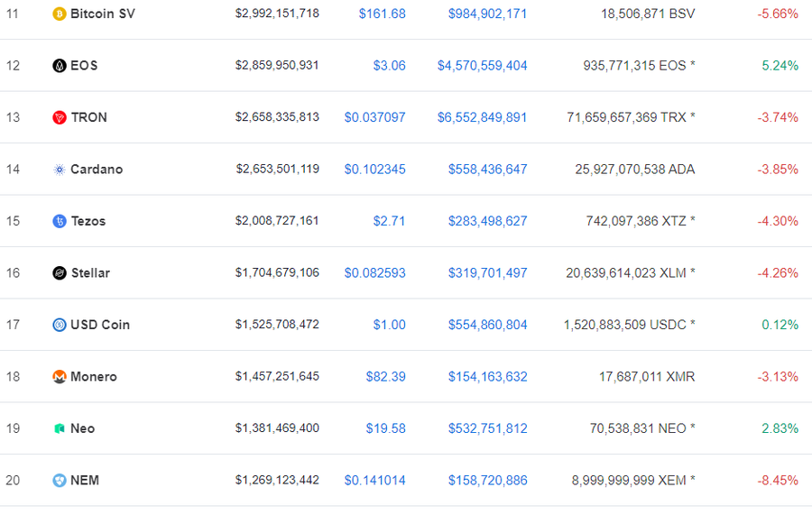Image resolution: width=812 pixels, height=515 pixels.
Task: Select USD Coin market cap $1,525,708,472
Action: (277, 324)
